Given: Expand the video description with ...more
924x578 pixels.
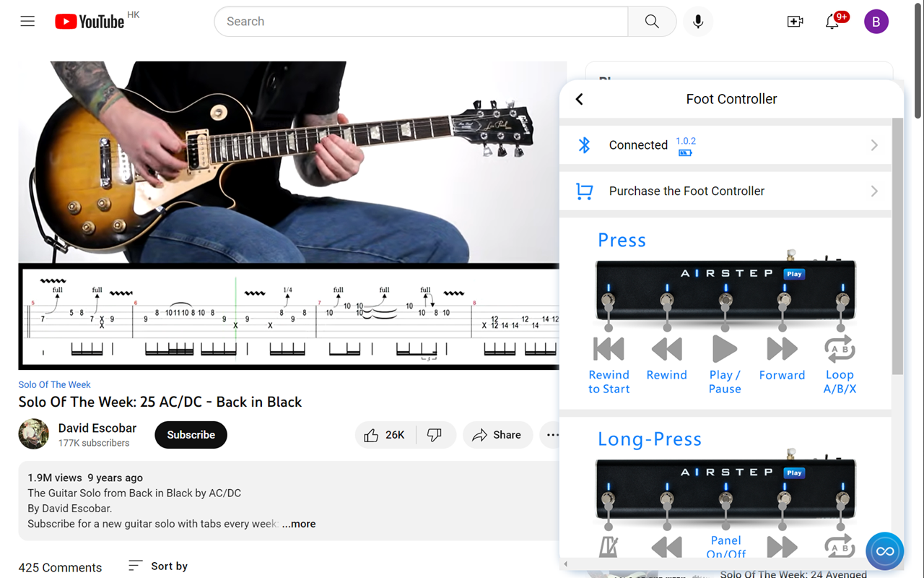Looking at the screenshot, I should point(298,523).
